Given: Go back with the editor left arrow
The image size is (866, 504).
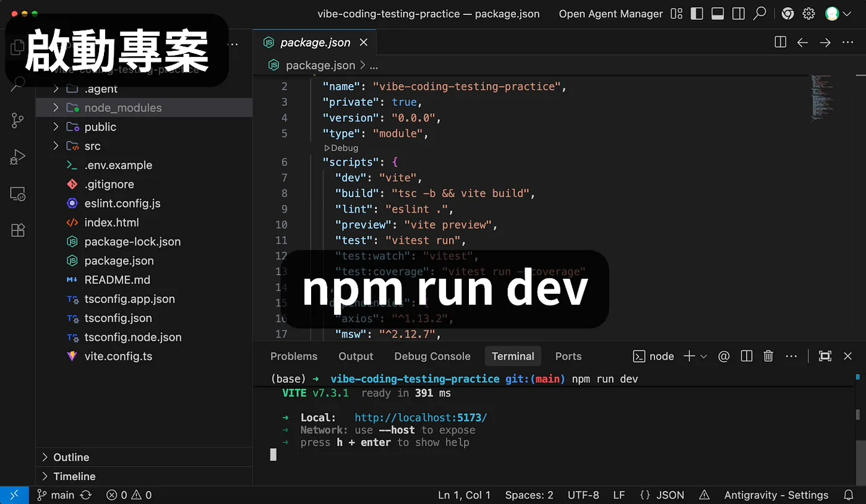Looking at the screenshot, I should coord(802,42).
